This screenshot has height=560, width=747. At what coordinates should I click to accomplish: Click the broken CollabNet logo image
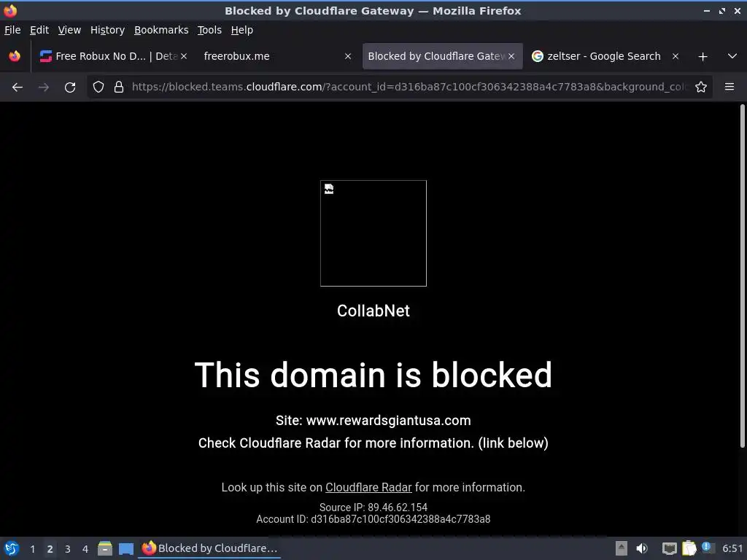(x=373, y=233)
